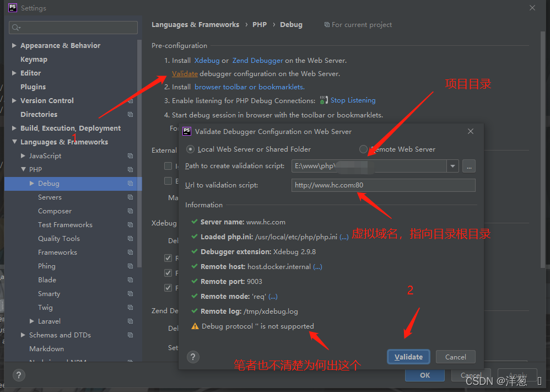Screen dimensions: 550x392
Task: Click the PhpStorm logo in Settings title bar
Action: (x=13, y=8)
